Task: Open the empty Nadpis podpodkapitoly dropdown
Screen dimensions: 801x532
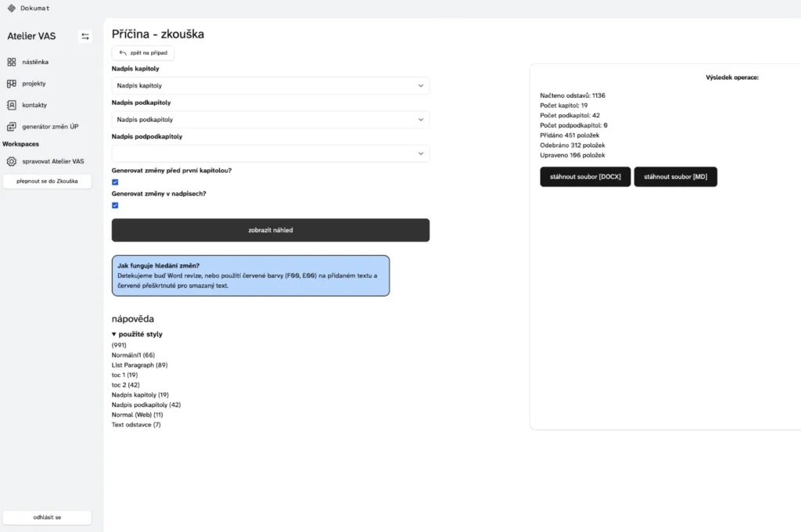Action: pos(270,153)
